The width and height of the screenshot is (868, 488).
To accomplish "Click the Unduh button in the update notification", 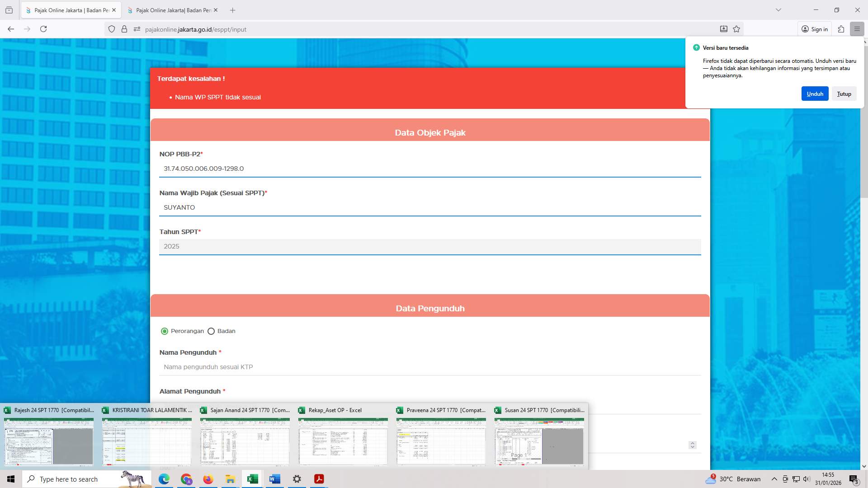I will [x=815, y=94].
